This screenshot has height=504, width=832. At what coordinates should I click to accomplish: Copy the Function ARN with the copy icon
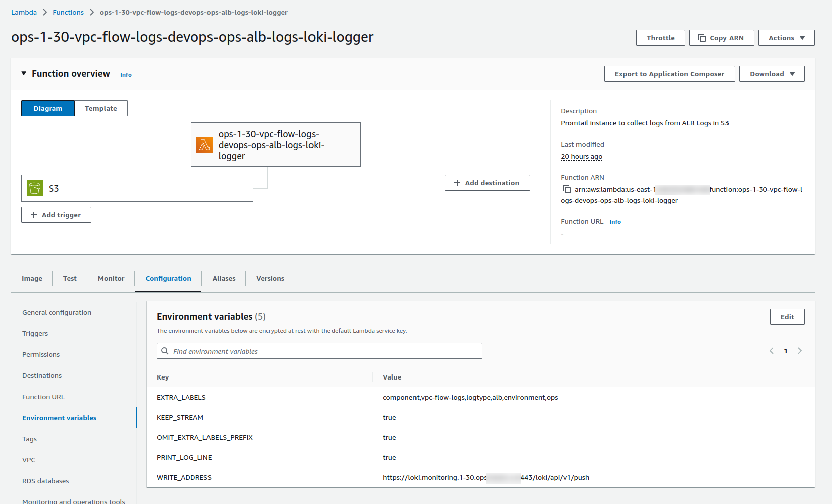tap(566, 189)
